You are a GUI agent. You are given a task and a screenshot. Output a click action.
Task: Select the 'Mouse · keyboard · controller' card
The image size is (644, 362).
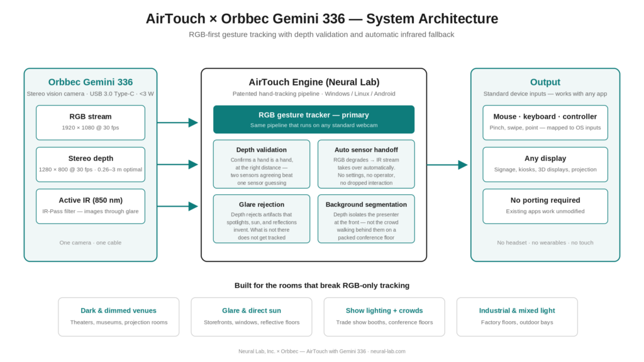pyautogui.click(x=545, y=123)
